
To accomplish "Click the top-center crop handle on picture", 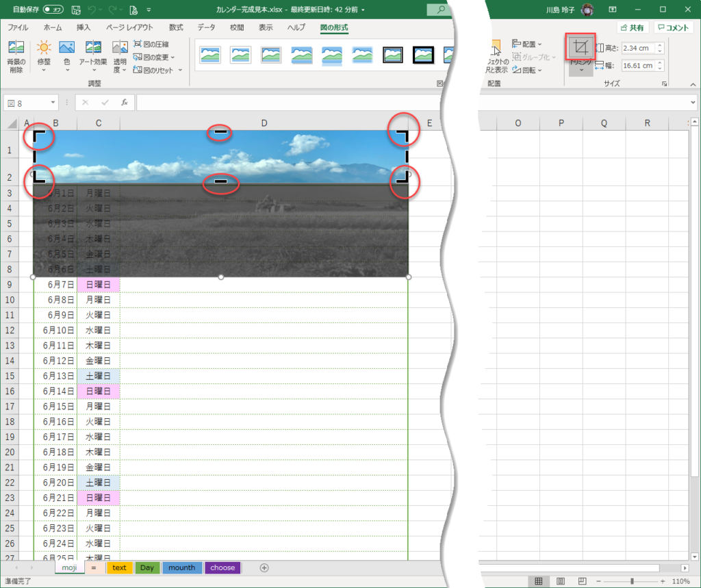I will (x=220, y=131).
